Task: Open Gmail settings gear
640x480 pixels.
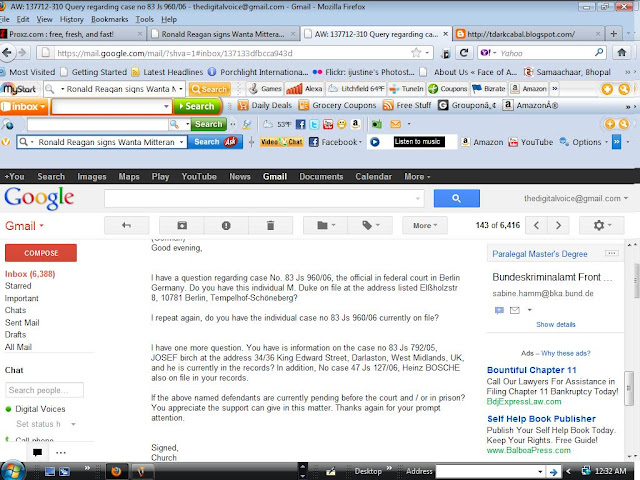Action: 602,225
